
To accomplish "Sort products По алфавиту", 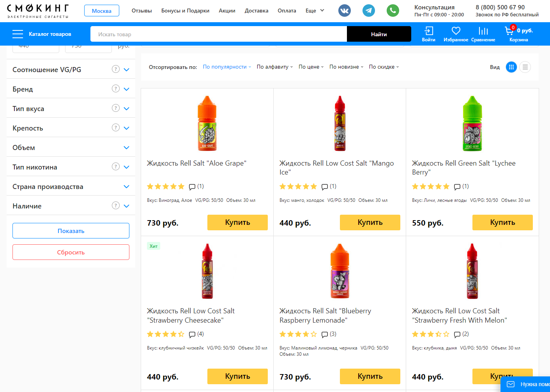I will (x=275, y=67).
